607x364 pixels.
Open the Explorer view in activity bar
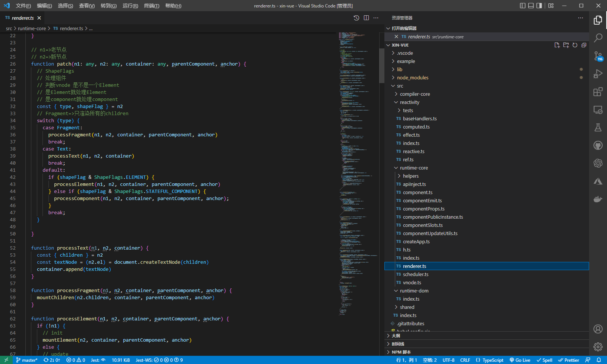tap(598, 20)
